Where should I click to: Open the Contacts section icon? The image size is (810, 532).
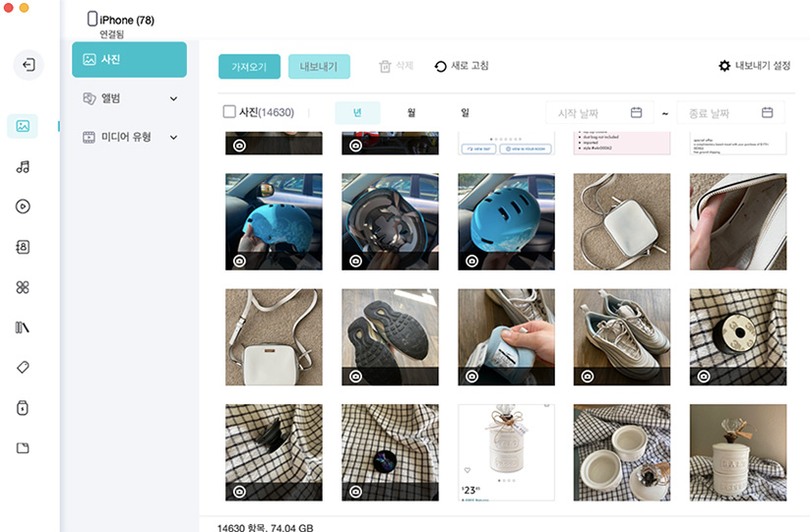[23, 247]
